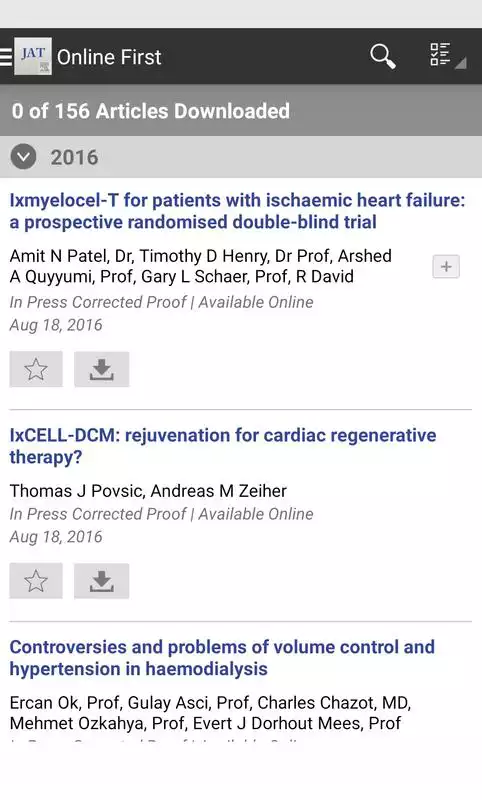The height and width of the screenshot is (800, 482).
Task: Download the Ixmyelocel-T article
Action: 102,369
